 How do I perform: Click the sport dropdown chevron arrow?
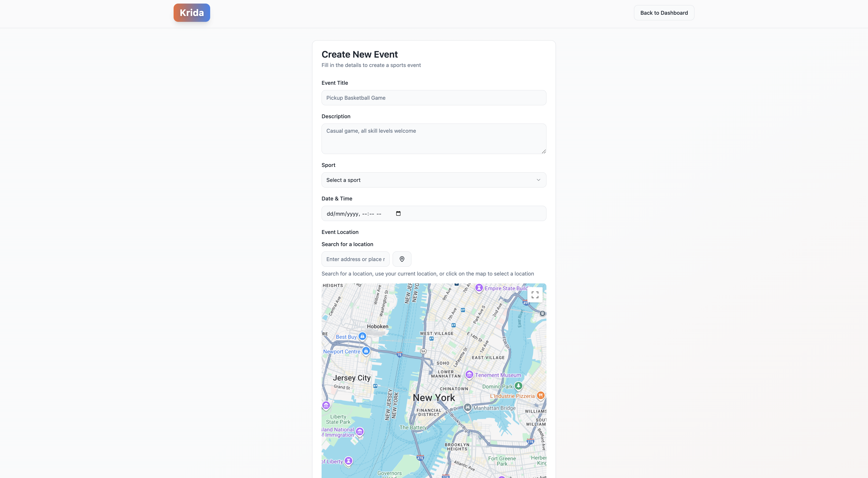(x=538, y=180)
